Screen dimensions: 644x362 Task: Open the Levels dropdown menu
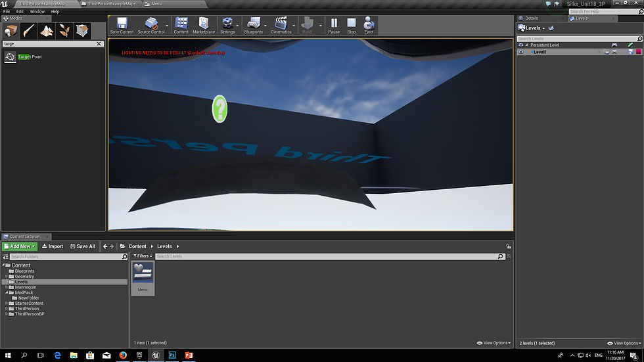point(532,28)
